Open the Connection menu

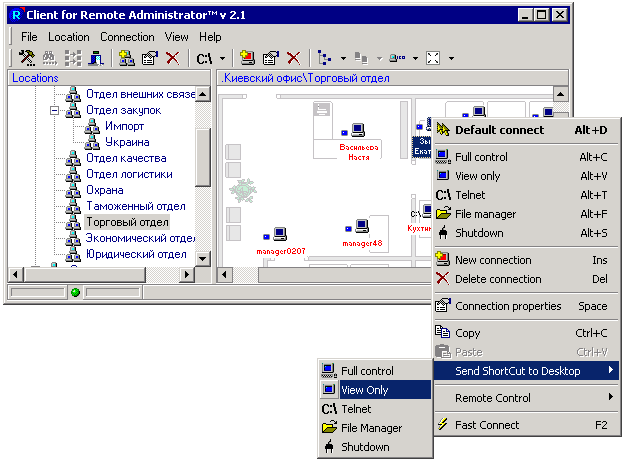(x=127, y=37)
